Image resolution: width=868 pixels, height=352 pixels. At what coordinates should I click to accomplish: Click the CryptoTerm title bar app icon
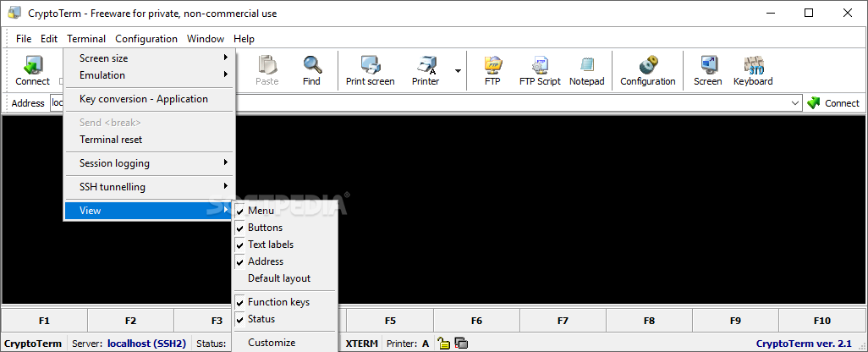coord(14,13)
